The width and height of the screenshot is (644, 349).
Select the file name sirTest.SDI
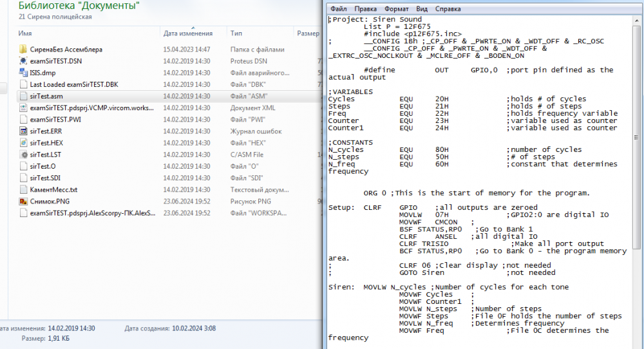(x=45, y=178)
